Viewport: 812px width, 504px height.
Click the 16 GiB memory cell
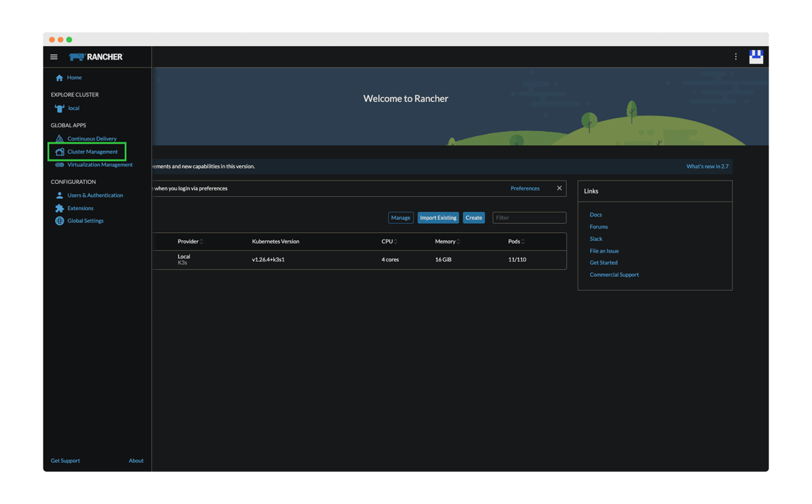click(443, 260)
